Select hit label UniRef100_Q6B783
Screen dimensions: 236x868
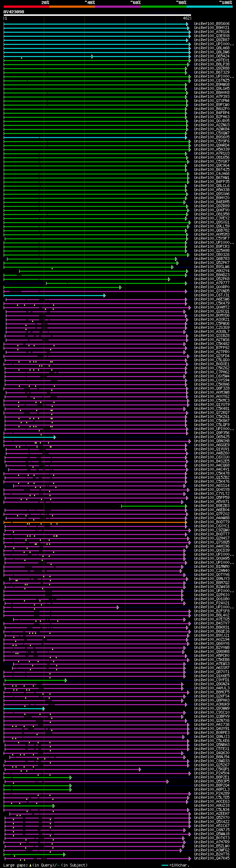tap(212, 259)
